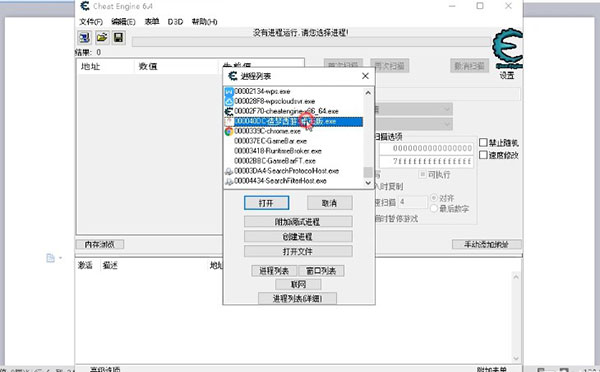Click the 撤消扫描 button
The height and width of the screenshot is (372, 600).
pos(470,66)
